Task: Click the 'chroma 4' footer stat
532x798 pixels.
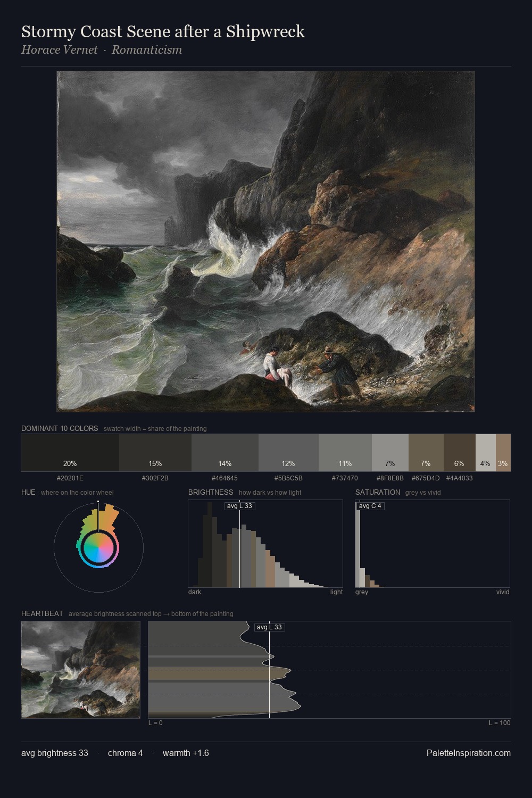Action: tap(126, 753)
